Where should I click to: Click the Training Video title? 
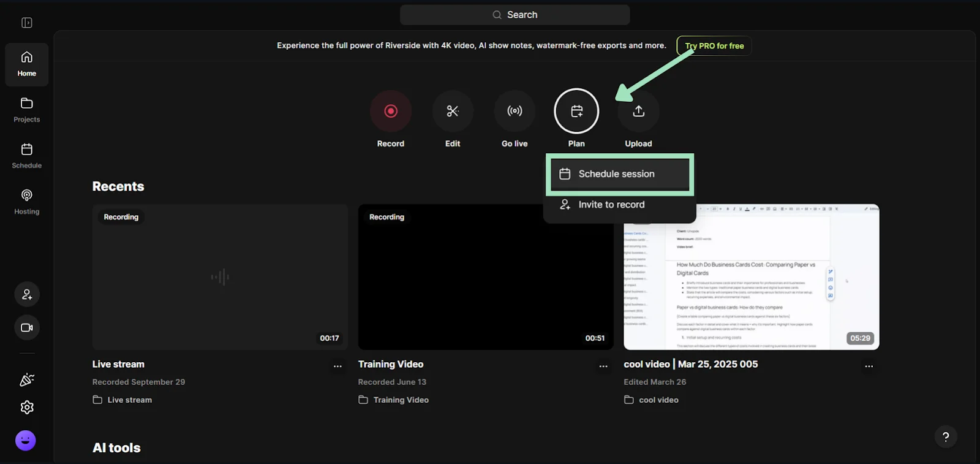point(391,364)
